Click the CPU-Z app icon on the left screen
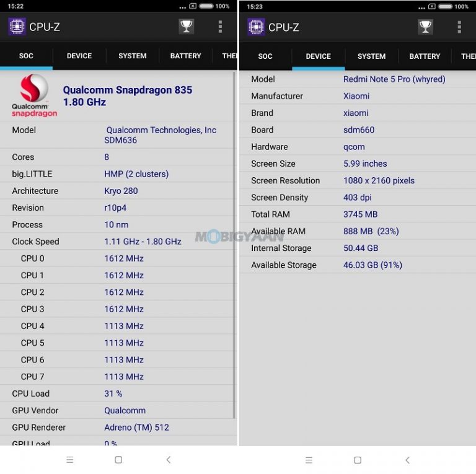 (17, 27)
